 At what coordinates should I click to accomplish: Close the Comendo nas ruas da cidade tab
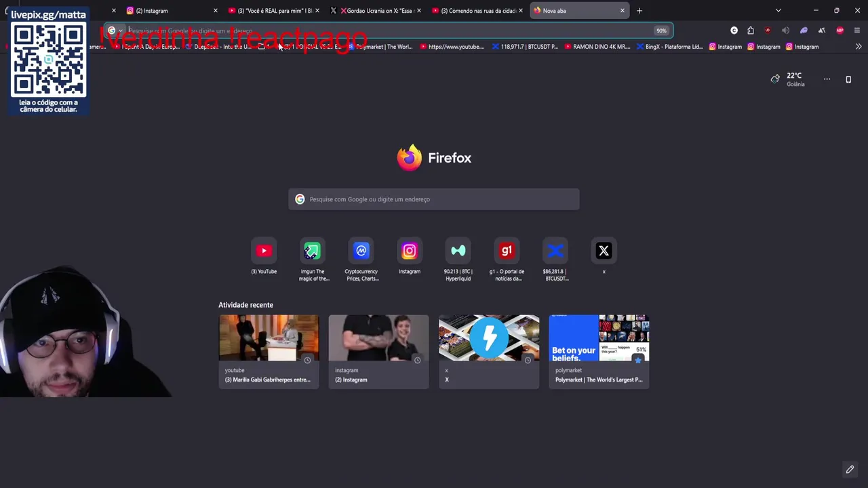pyautogui.click(x=521, y=11)
